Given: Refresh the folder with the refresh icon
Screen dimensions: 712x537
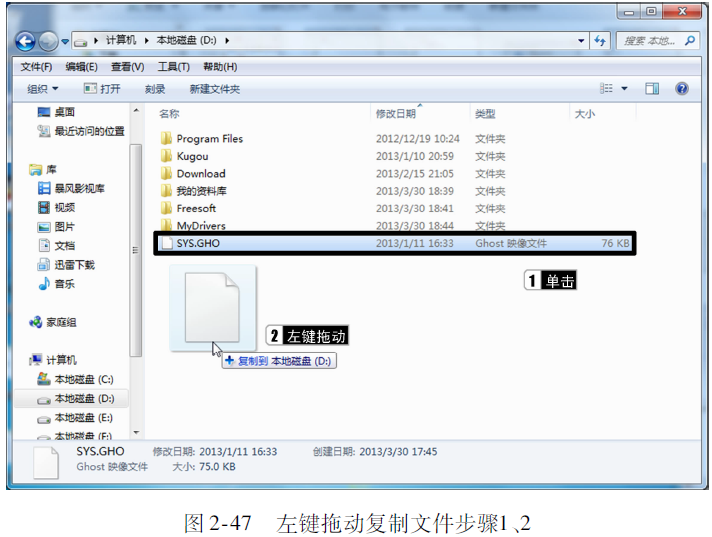Looking at the screenshot, I should click(x=600, y=41).
